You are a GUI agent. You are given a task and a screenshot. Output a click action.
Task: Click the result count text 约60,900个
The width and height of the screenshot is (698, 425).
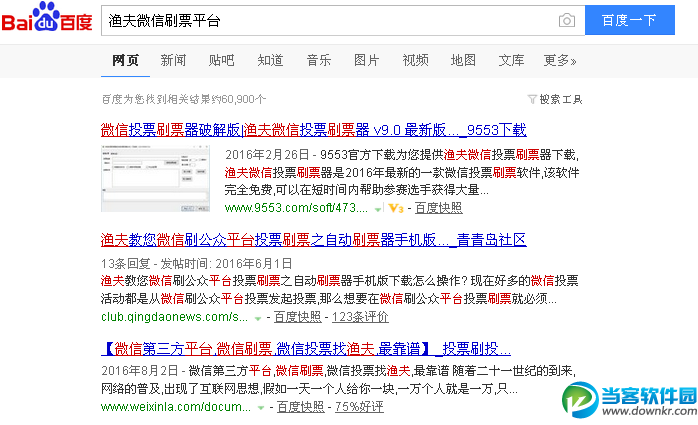click(x=239, y=99)
